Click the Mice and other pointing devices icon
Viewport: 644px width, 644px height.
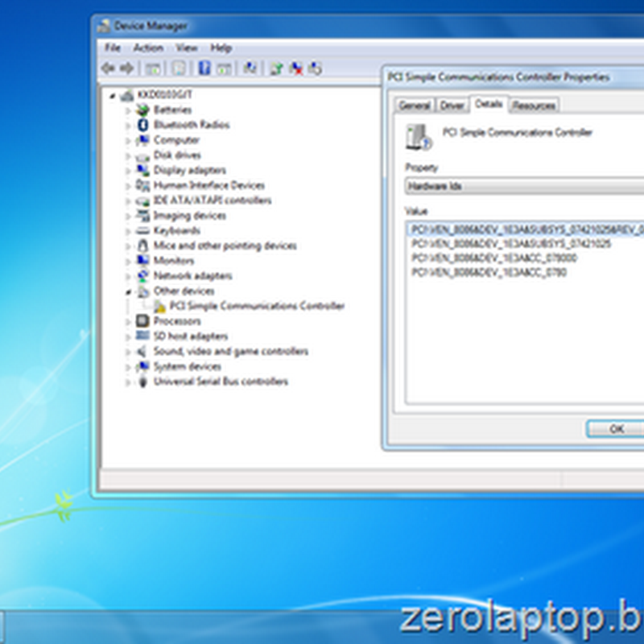[142, 246]
